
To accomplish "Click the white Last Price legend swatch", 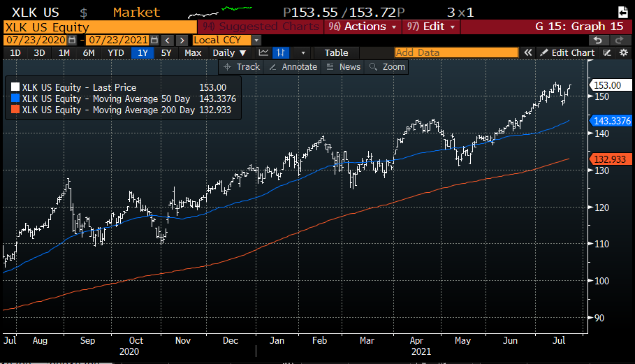I will point(15,87).
